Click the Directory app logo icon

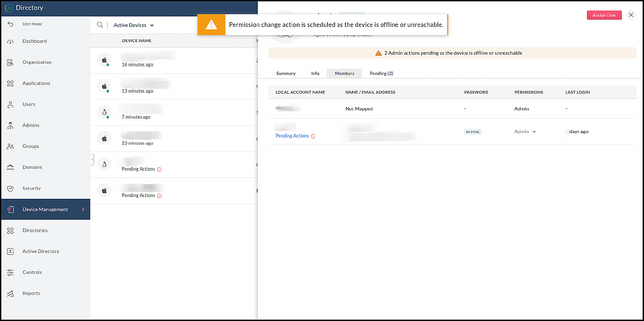[8, 8]
